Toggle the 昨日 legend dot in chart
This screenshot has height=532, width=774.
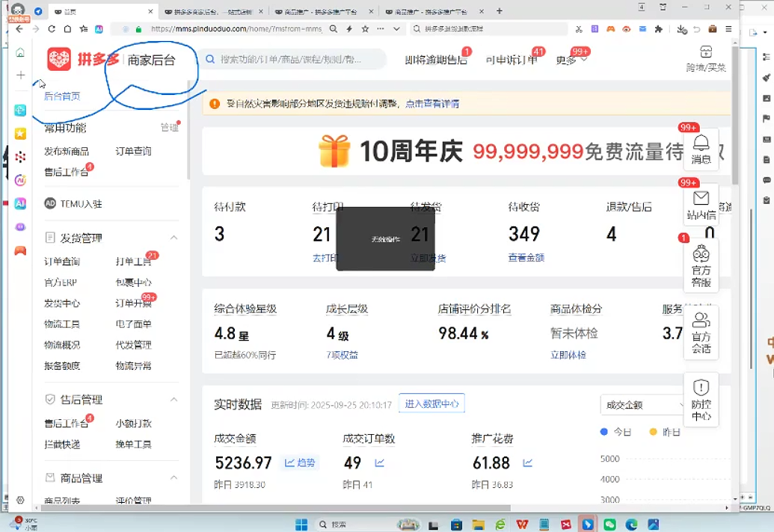coord(652,432)
